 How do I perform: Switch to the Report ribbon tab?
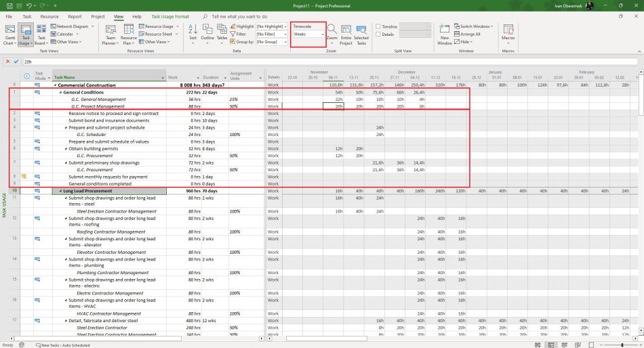(x=75, y=16)
